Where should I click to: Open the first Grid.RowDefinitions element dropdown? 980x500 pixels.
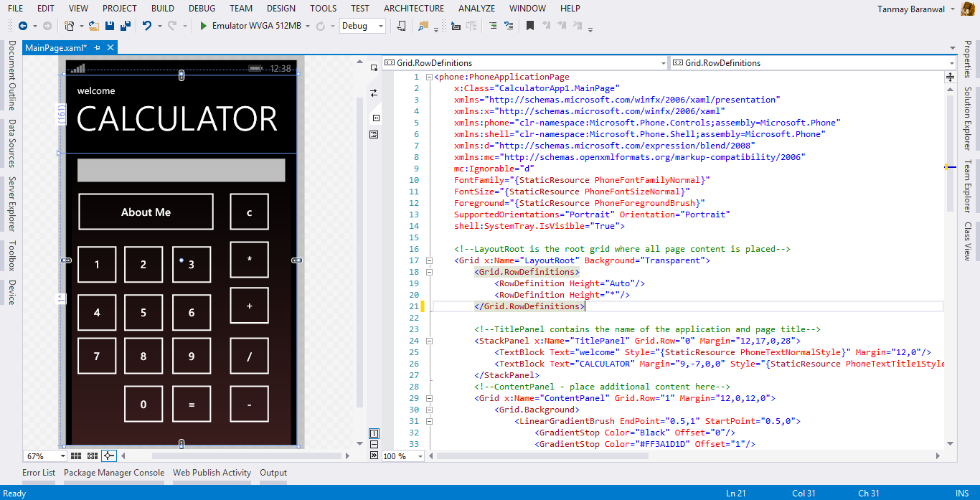(662, 63)
